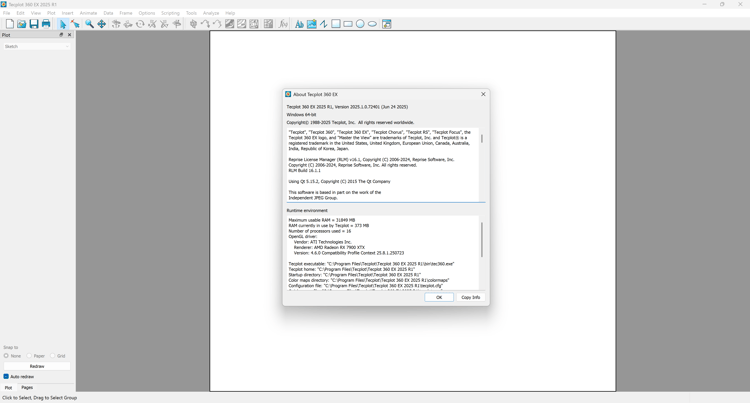The image size is (750, 403).
Task: Click the Print icon in toolbar
Action: click(x=46, y=24)
